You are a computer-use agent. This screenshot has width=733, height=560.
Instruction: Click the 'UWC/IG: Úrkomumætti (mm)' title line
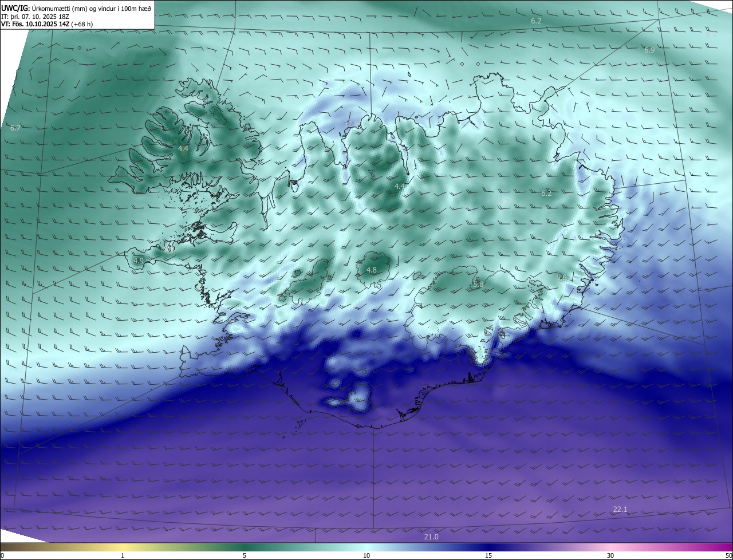[x=76, y=8]
